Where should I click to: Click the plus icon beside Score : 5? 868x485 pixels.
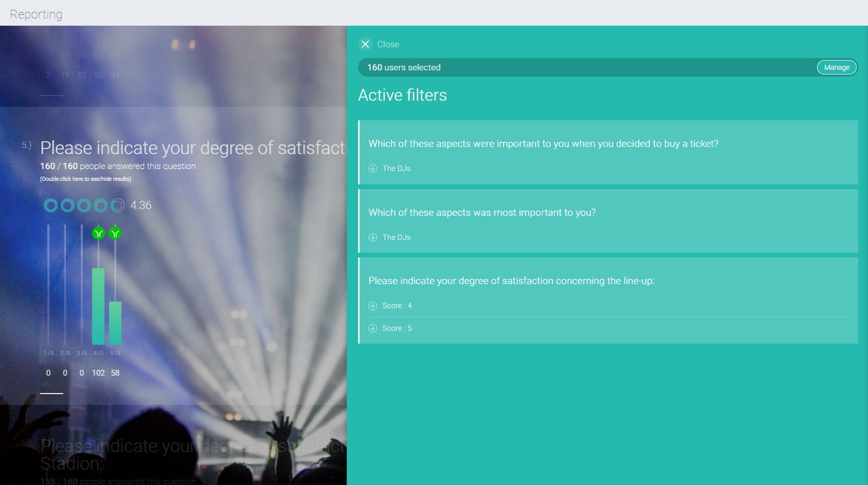click(x=373, y=328)
